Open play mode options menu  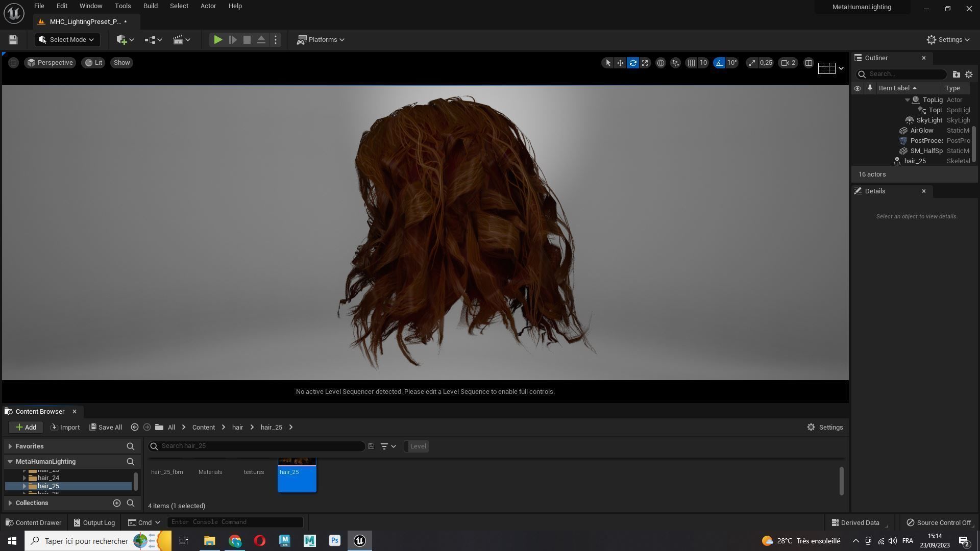click(x=276, y=40)
